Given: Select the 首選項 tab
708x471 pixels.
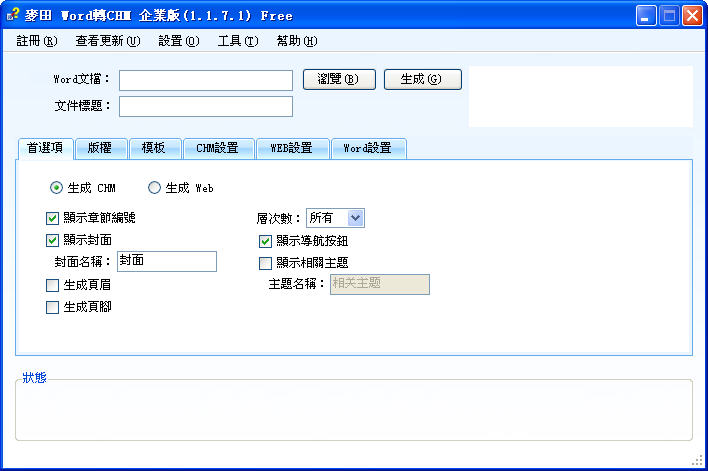Looking at the screenshot, I should point(45,148).
